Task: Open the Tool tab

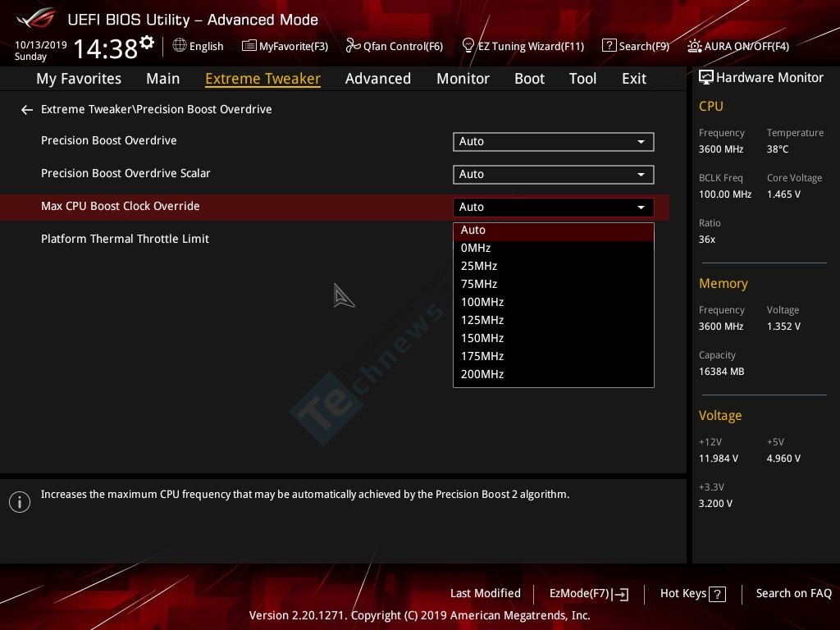Action: click(x=583, y=79)
